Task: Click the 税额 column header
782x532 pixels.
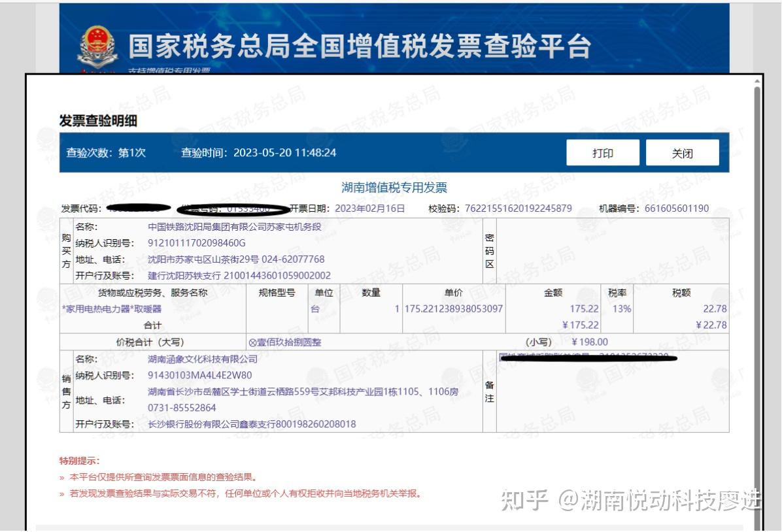Action: point(681,293)
